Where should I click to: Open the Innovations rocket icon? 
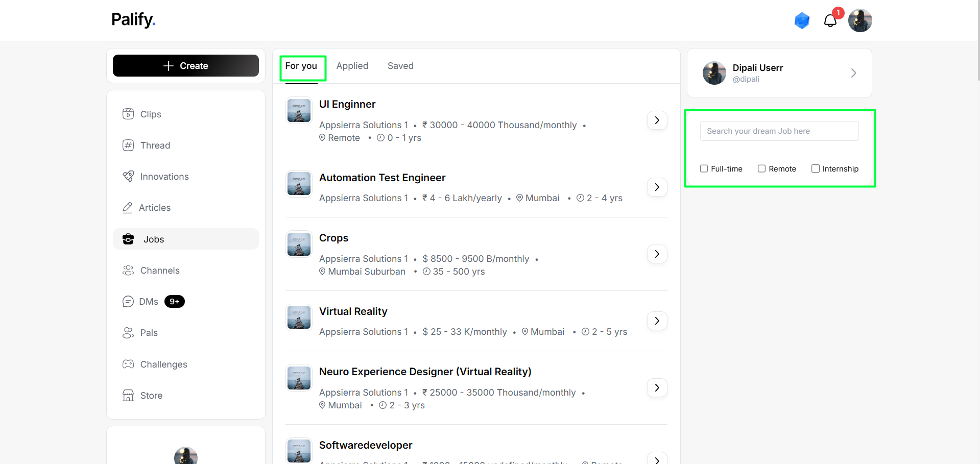pos(128,176)
